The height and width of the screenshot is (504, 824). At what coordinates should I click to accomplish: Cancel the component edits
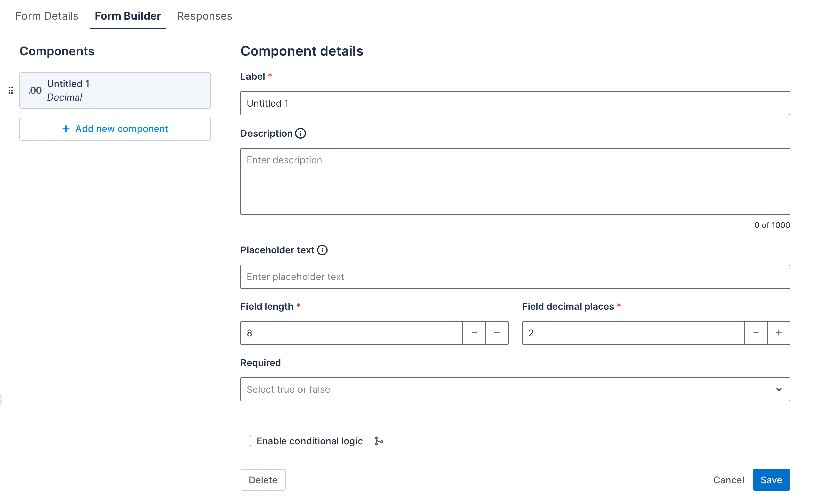click(x=728, y=480)
